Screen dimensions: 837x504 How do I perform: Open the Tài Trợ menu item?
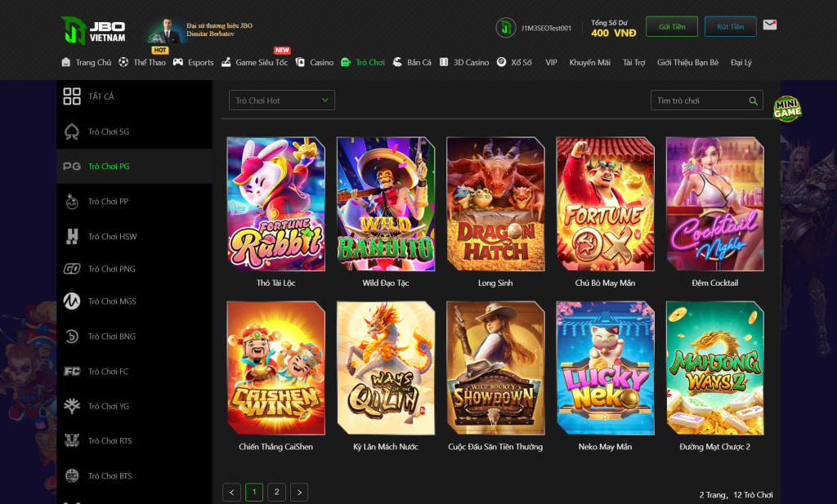tap(634, 62)
